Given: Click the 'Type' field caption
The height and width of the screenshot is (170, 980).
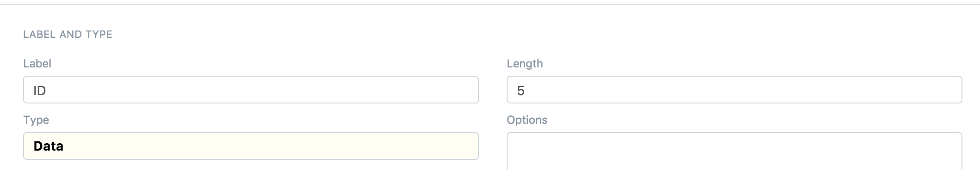Looking at the screenshot, I should (36, 120).
